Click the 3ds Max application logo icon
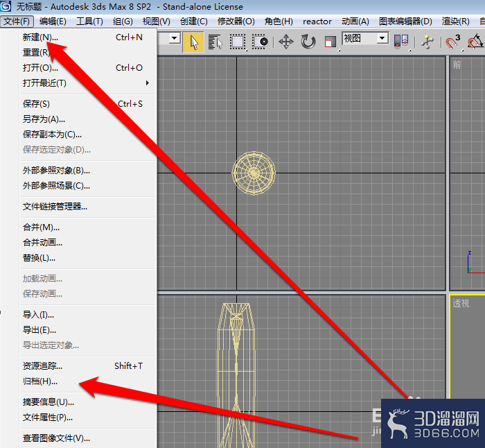Screen dimensions: 485x448 pos(6,6)
